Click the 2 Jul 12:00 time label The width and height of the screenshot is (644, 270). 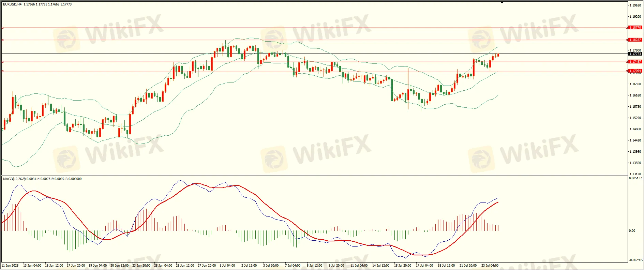point(249,265)
